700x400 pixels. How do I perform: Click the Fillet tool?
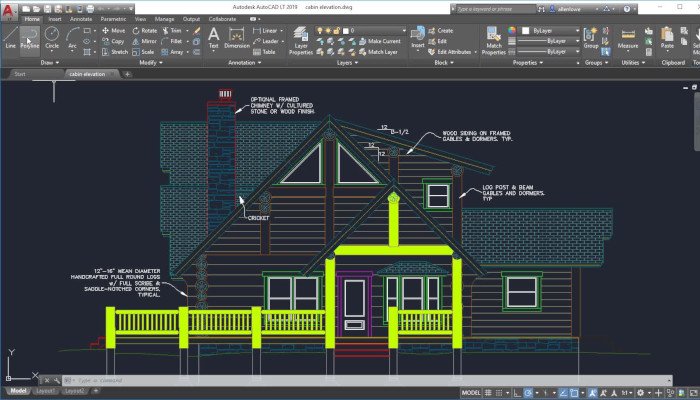click(x=172, y=41)
